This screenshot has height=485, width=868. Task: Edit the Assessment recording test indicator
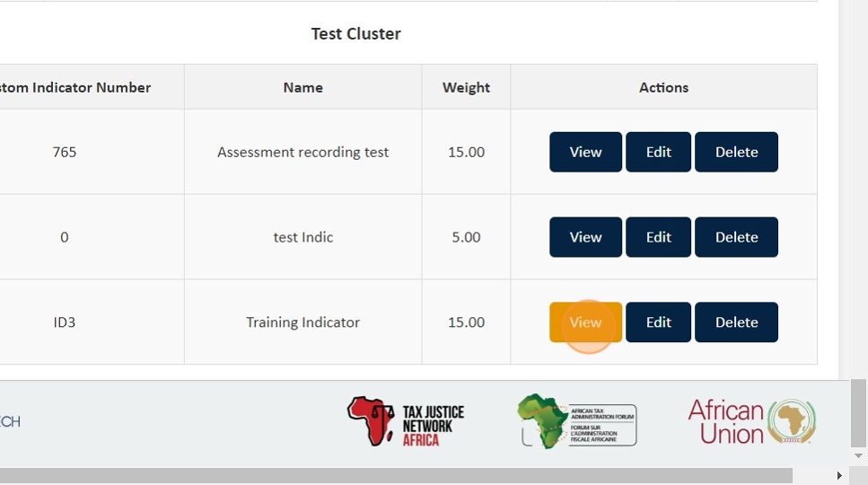coord(658,152)
